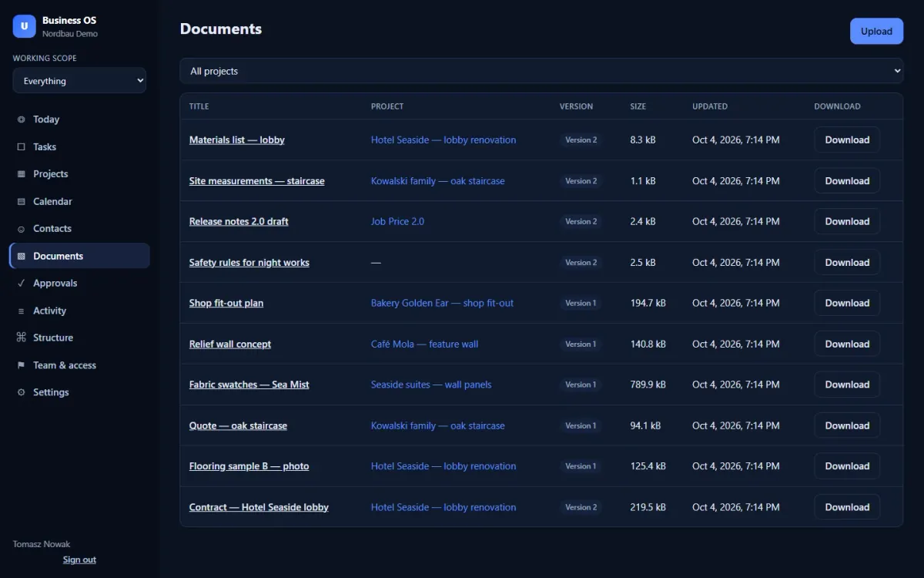Open Calendar from sidebar
Viewport: 924px width, 578px height.
click(x=79, y=201)
